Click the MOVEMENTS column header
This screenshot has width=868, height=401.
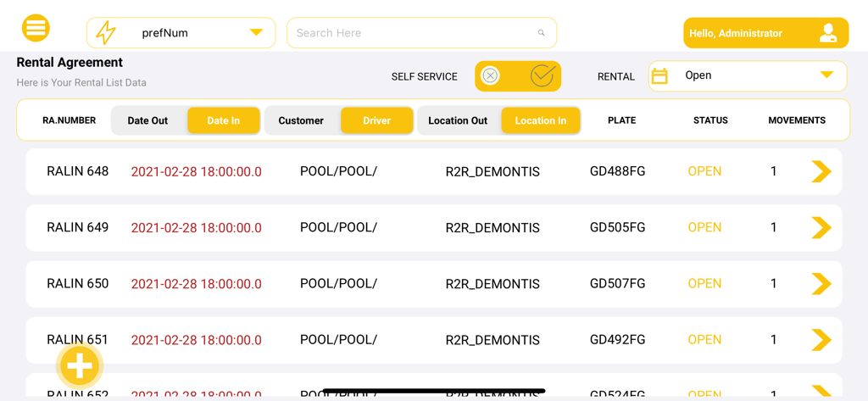pos(797,120)
